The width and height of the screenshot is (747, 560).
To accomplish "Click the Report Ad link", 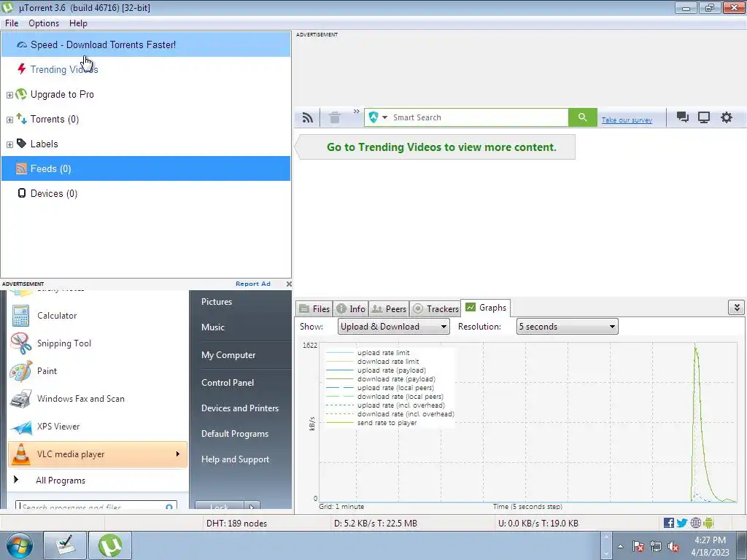I will [253, 284].
